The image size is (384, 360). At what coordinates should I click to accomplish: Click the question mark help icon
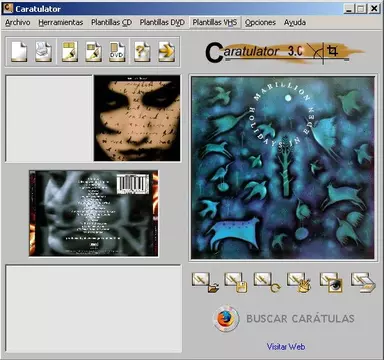pyautogui.click(x=142, y=51)
